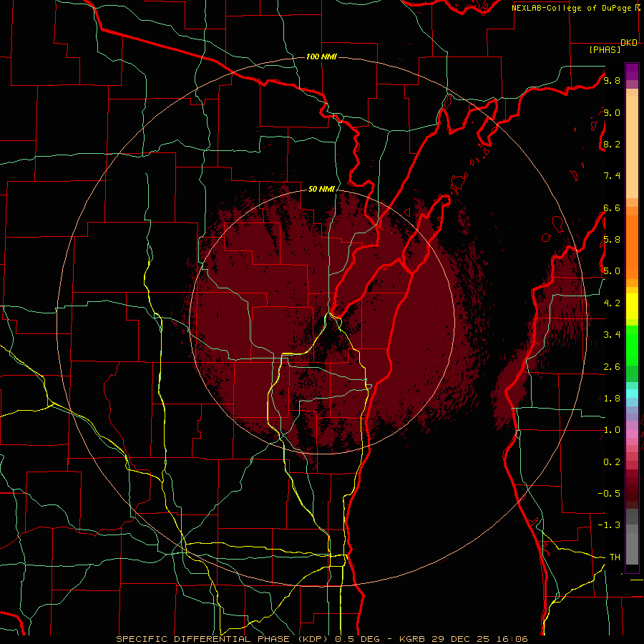Click the DKD label above the color scale
The image size is (644, 644).
(x=629, y=43)
